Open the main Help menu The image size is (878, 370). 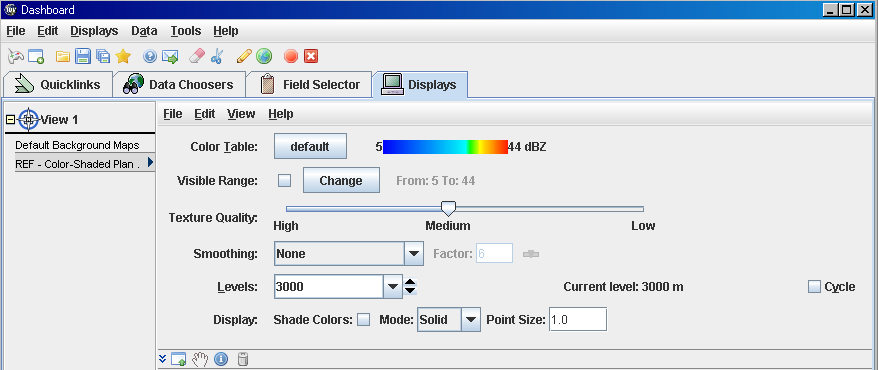pos(226,31)
